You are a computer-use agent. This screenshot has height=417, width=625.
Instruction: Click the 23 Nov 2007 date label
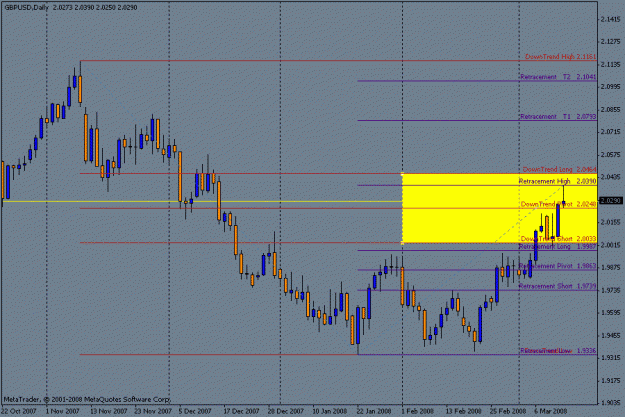tap(153, 411)
